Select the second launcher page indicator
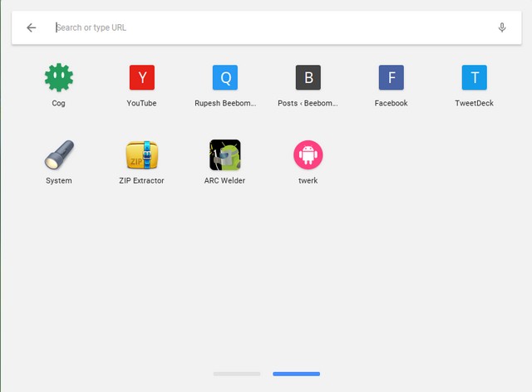 tap(296, 374)
